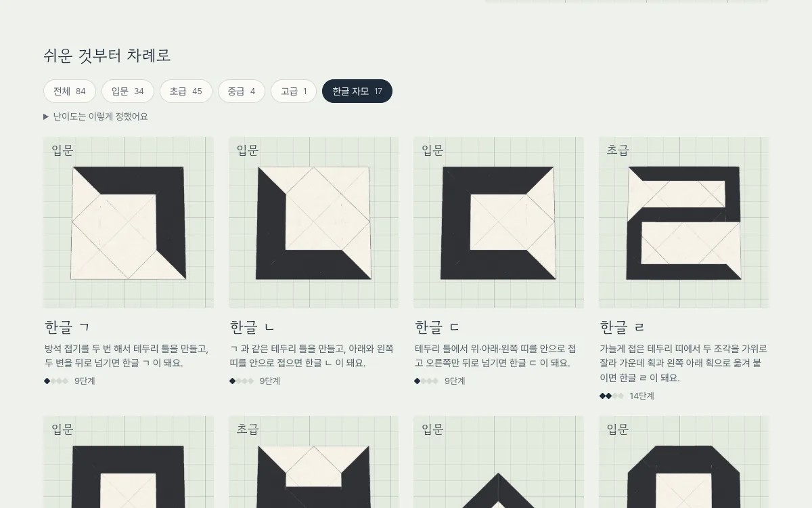Viewport: 812px width, 508px height.
Task: Click the 한글 ㄷ difficulty diamonds
Action: pyautogui.click(x=426, y=381)
